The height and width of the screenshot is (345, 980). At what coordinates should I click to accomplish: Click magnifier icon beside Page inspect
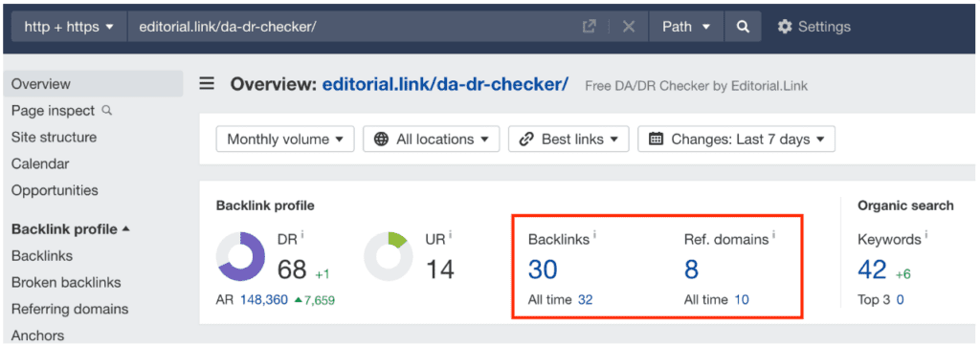[107, 111]
